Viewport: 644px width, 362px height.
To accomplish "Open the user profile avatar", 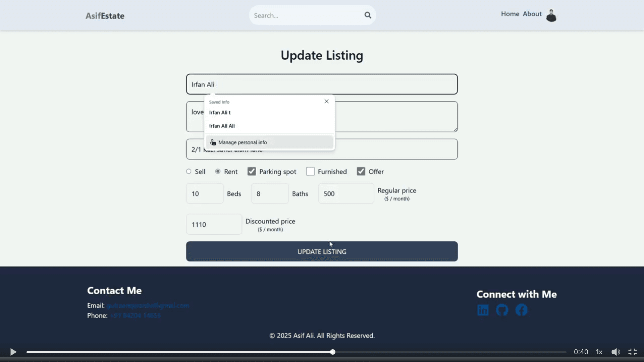I will coord(551,15).
